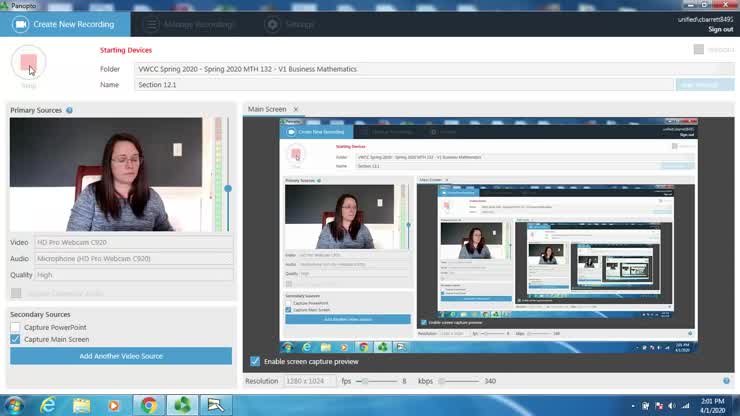740x416 pixels.
Task: Click the Sign out link
Action: pos(720,29)
